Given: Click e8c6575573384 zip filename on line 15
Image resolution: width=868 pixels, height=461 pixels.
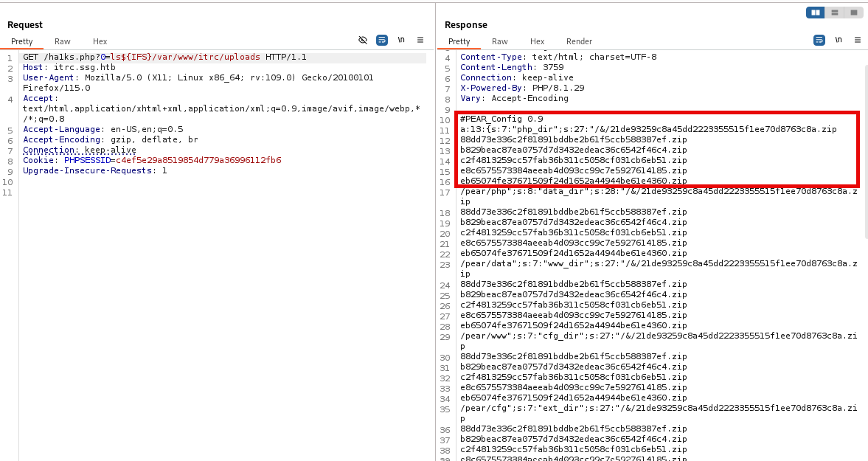Looking at the screenshot, I should point(574,171).
